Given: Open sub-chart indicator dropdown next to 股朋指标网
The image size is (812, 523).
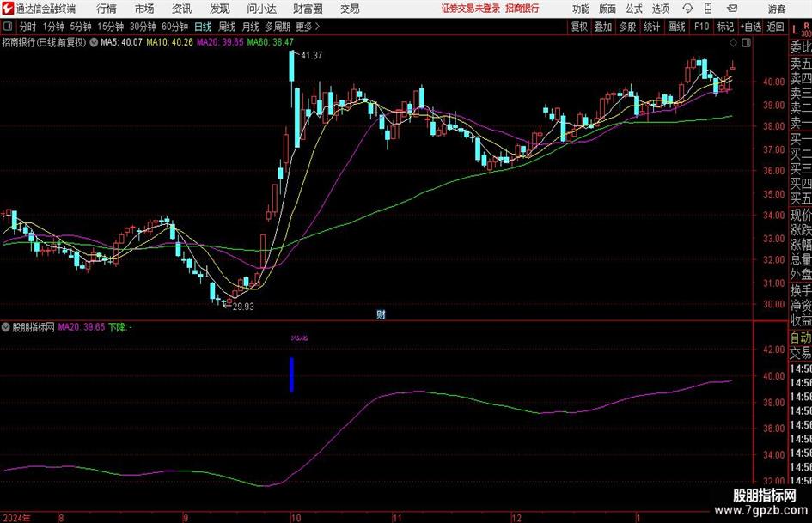Looking at the screenshot, I should pos(6,327).
